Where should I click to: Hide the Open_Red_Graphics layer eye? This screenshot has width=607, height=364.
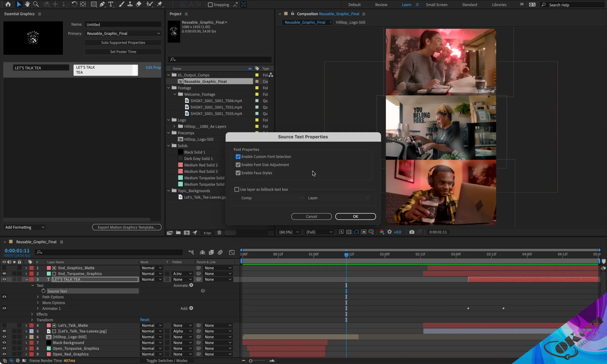coord(4,354)
